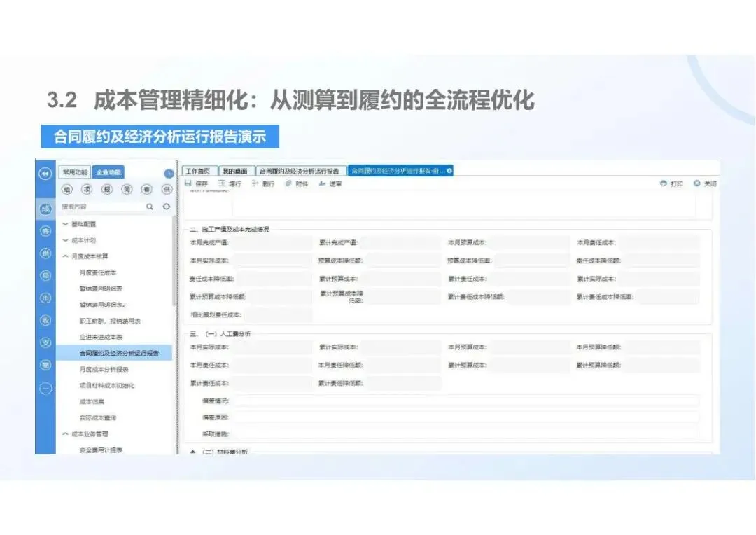Toggle the (二) 材料费分析 section triangle

click(193, 452)
